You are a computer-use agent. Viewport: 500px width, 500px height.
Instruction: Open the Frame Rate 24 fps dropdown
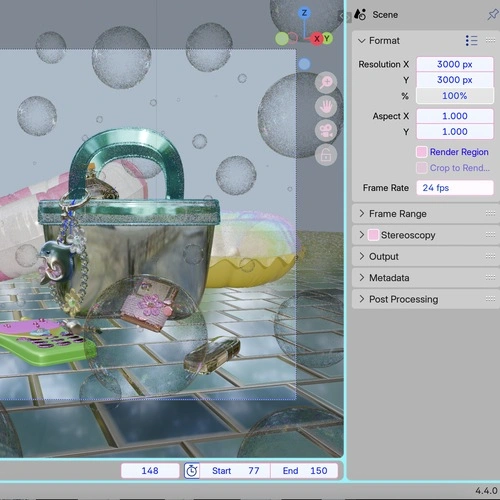pos(455,188)
